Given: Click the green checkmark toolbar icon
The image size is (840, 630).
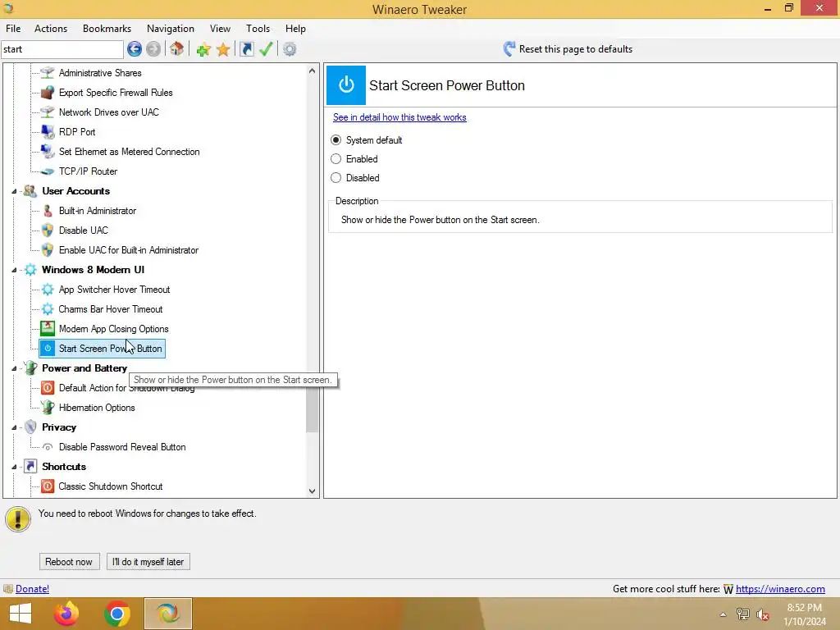Looking at the screenshot, I should coord(266,49).
